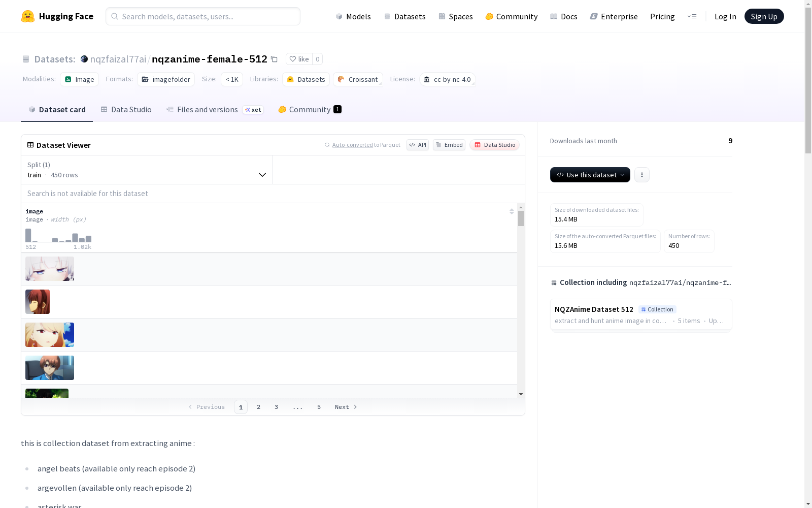Go to page 3 of dataset viewer
The height and width of the screenshot is (508, 812).
(276, 407)
